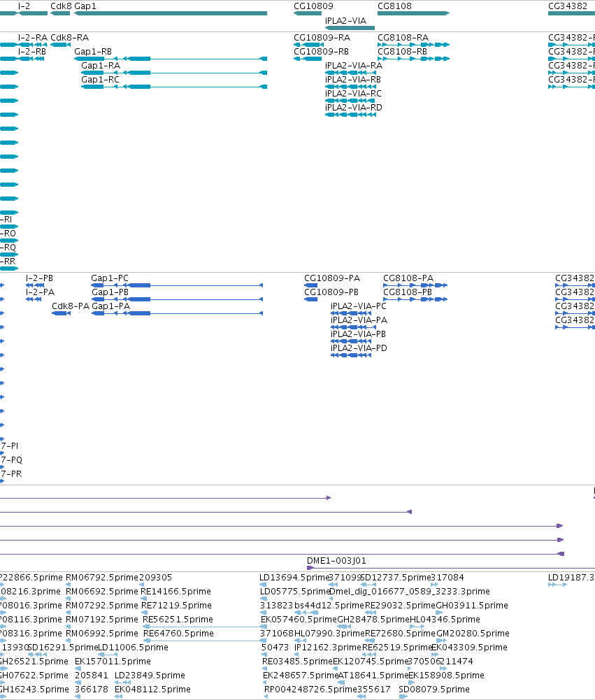The image size is (595, 700).
Task: Click the 211474 EST label
Action: 456,662
